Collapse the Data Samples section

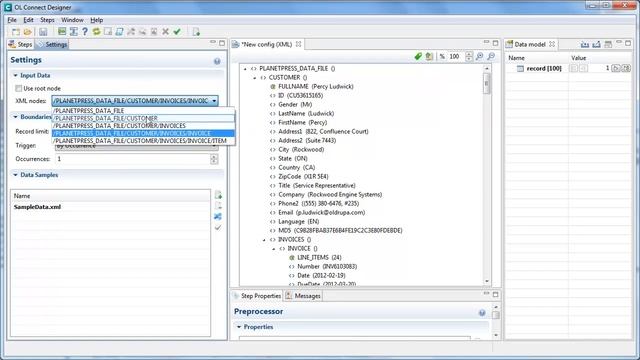[16, 175]
